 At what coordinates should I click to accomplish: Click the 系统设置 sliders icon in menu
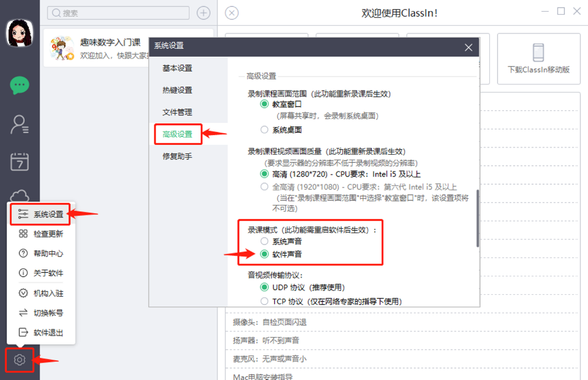23,214
